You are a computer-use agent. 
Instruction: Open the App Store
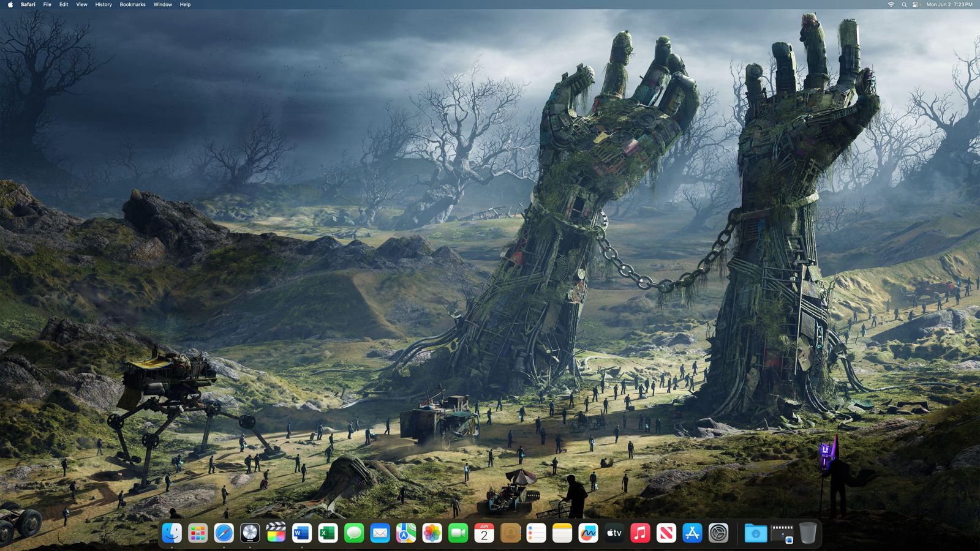[692, 533]
